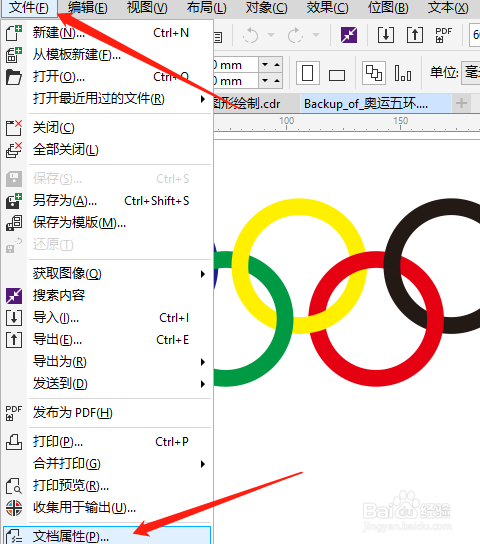The image size is (480, 544).
Task: Click toolbar purple search content icon
Action: coord(349,35)
